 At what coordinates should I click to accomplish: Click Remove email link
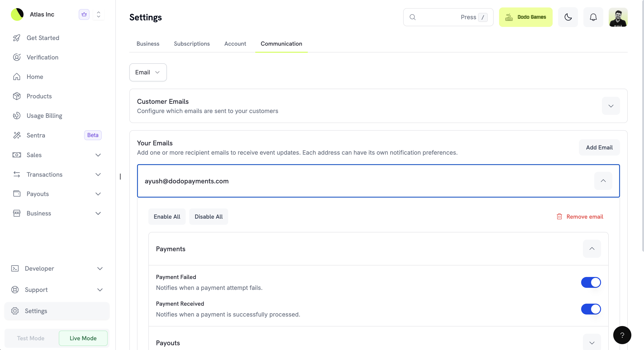click(580, 217)
